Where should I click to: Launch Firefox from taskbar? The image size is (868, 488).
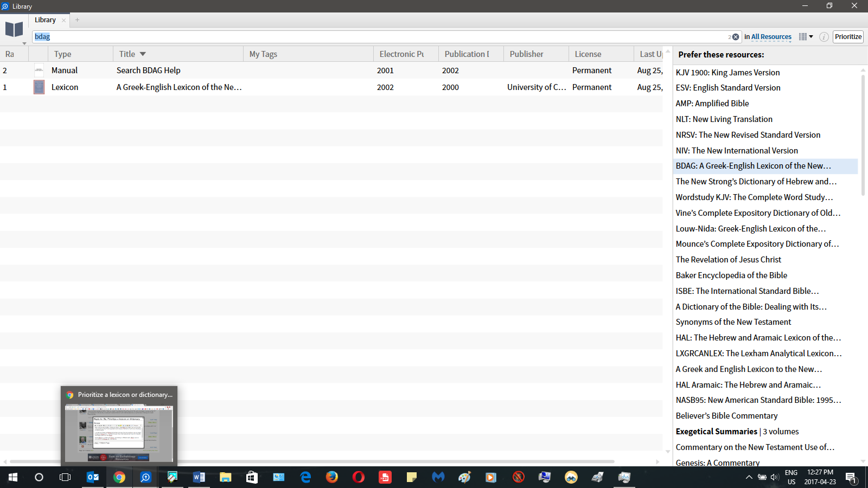point(332,477)
